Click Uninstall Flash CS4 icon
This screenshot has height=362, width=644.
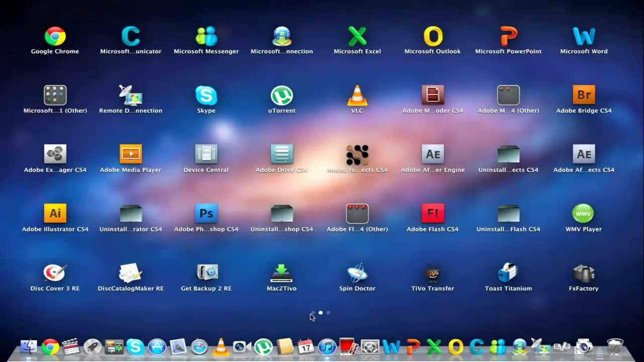tap(508, 214)
